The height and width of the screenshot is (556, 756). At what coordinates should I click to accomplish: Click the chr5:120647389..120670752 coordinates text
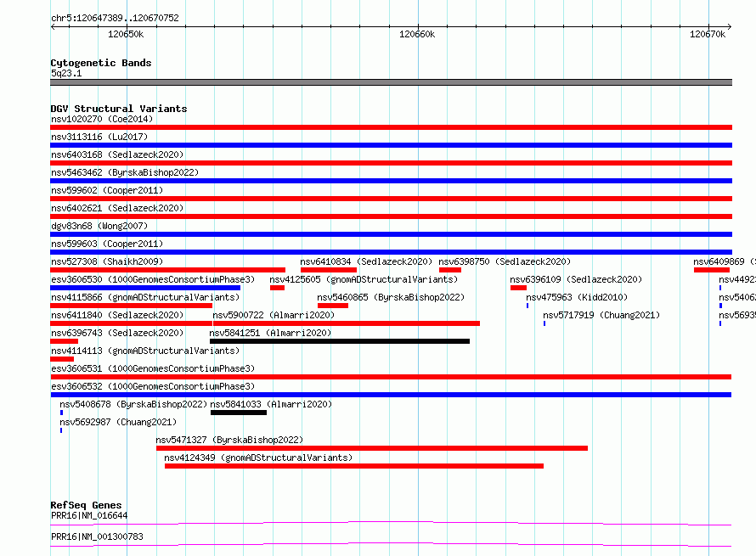[x=115, y=18]
